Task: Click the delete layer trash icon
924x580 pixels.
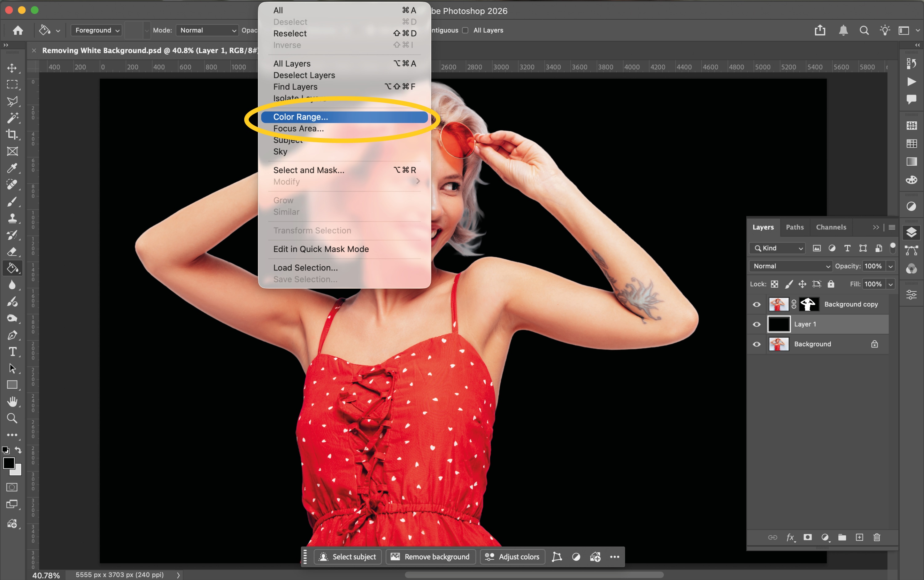Action: click(877, 537)
